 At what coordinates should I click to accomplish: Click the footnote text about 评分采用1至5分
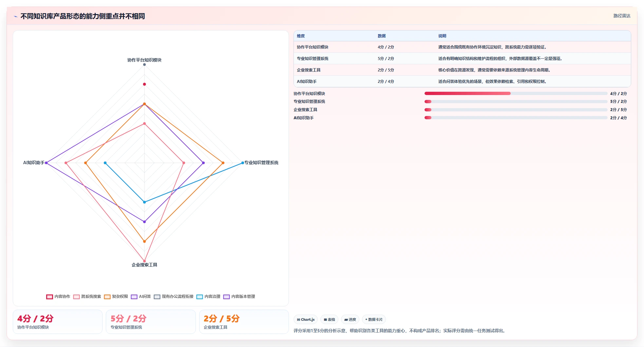400,331
